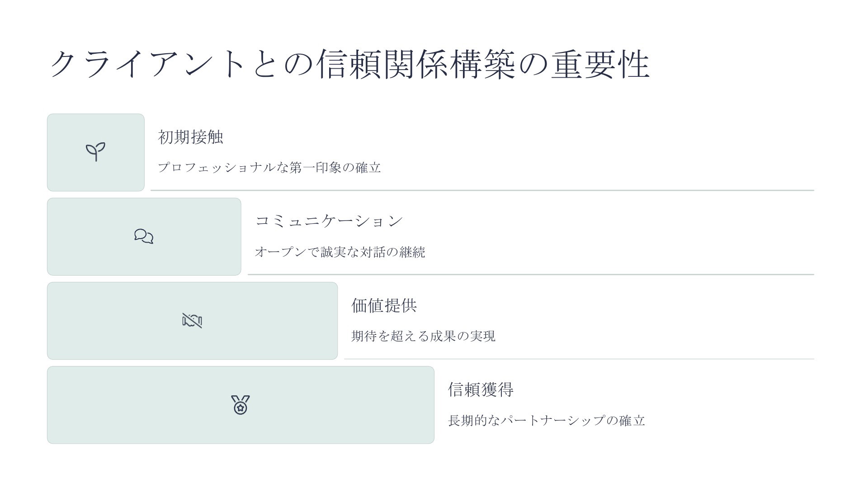
Task: Click the text オープンで誠実な対話の継続
Action: (x=340, y=252)
